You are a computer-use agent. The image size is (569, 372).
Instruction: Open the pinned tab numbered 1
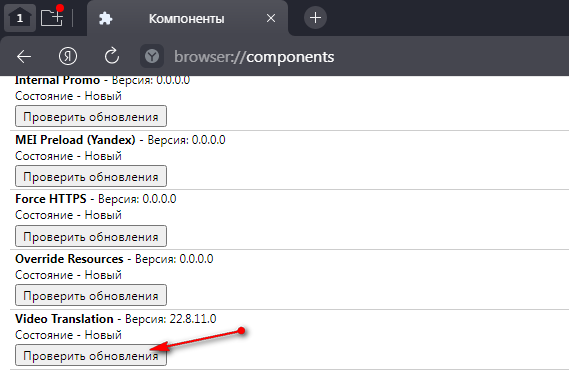20,17
